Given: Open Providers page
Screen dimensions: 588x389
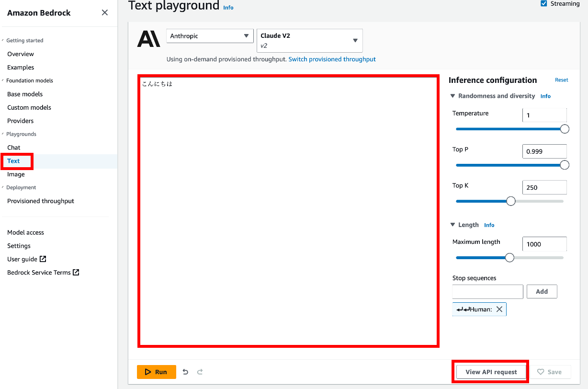Looking at the screenshot, I should tap(21, 121).
